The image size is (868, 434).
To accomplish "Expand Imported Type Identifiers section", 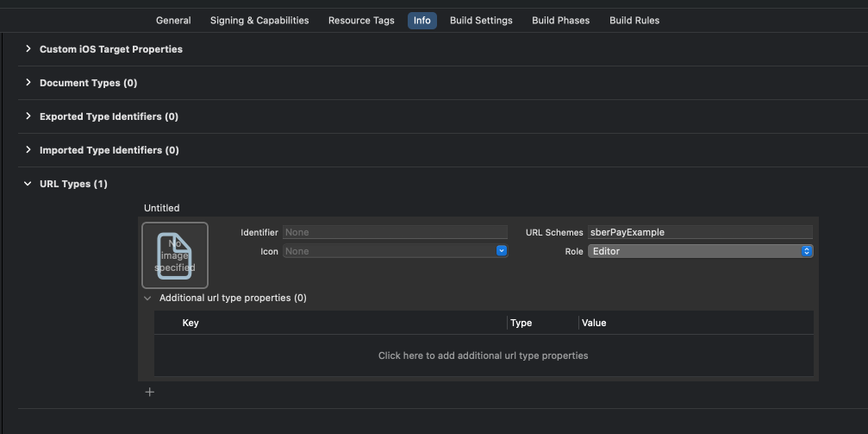I will point(28,150).
